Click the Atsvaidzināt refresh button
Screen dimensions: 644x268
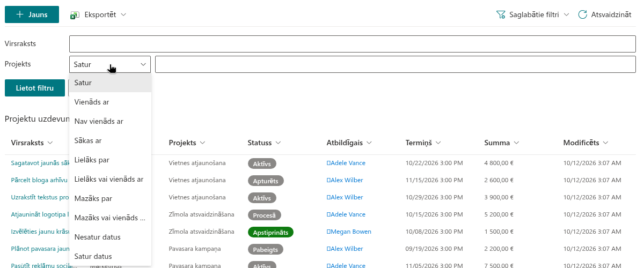(x=604, y=14)
